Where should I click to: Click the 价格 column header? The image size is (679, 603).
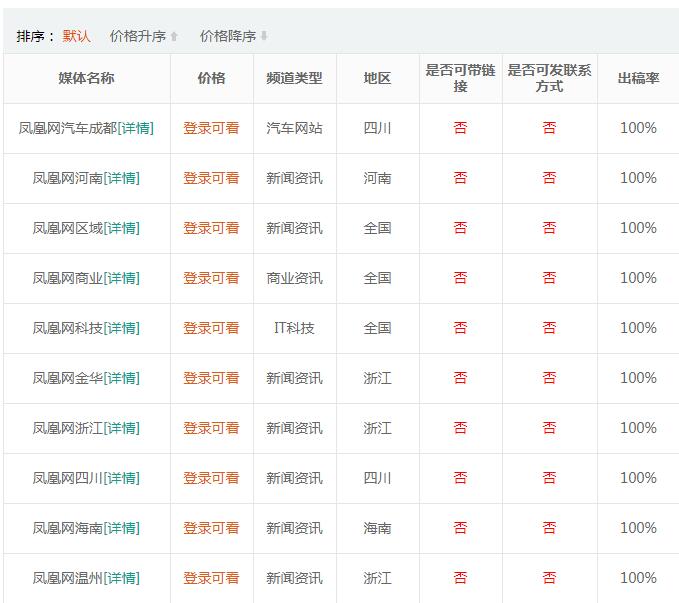[211, 78]
